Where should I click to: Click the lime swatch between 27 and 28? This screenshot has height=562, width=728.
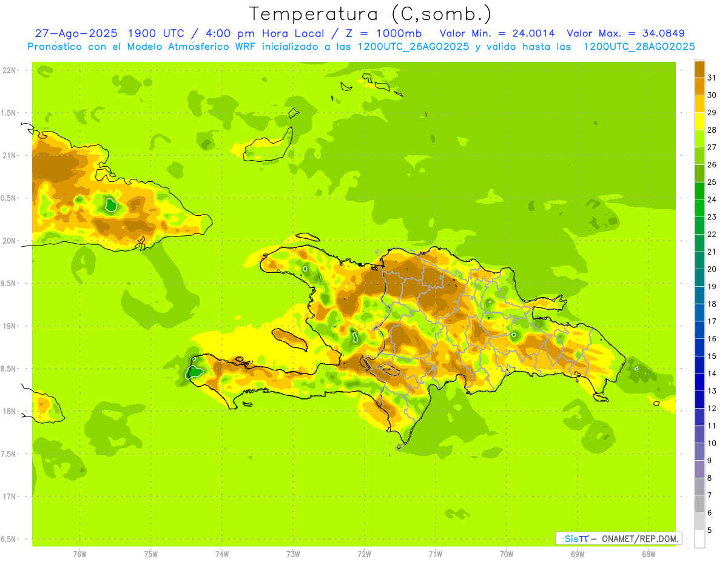[x=699, y=138]
